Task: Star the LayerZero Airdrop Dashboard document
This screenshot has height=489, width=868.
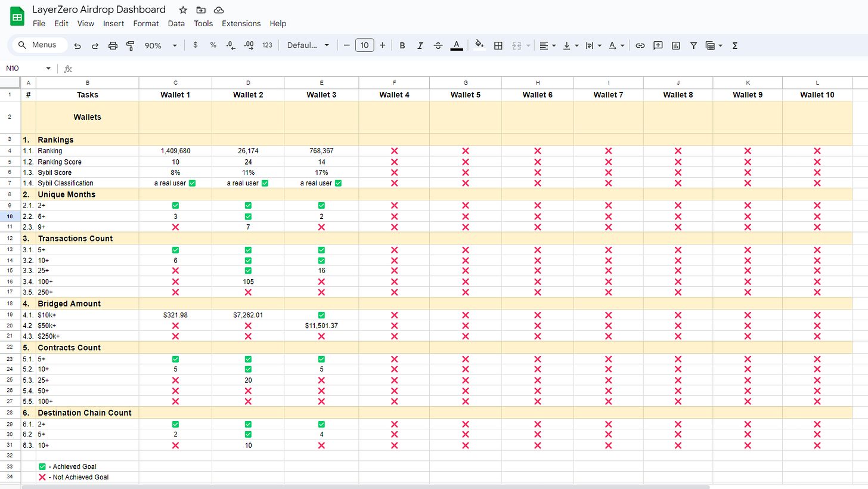Action: [x=183, y=10]
